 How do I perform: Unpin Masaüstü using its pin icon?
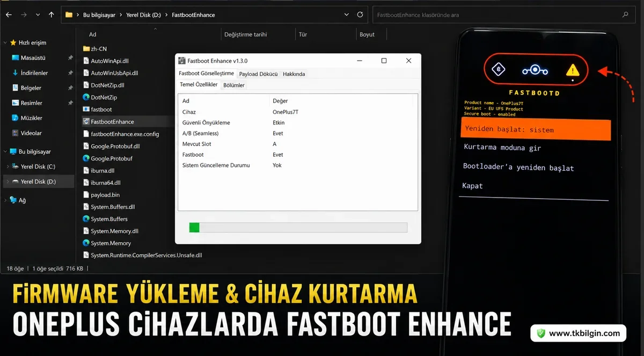click(70, 57)
